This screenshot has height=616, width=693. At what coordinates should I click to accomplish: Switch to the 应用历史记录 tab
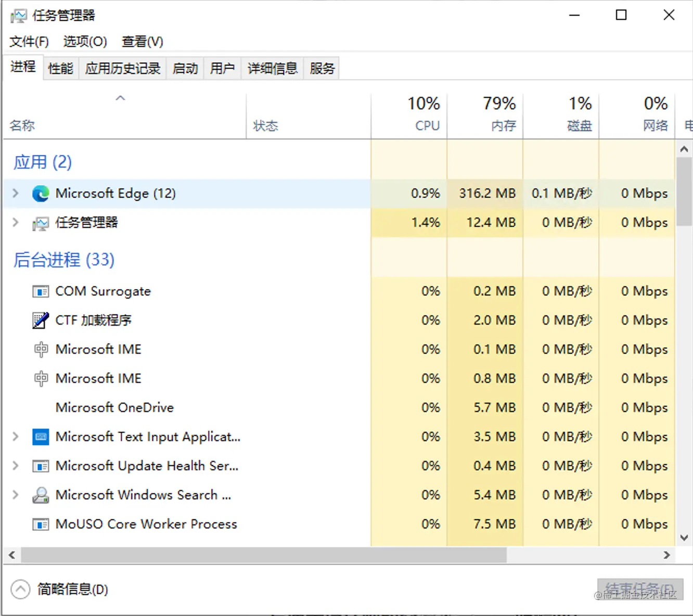click(123, 69)
